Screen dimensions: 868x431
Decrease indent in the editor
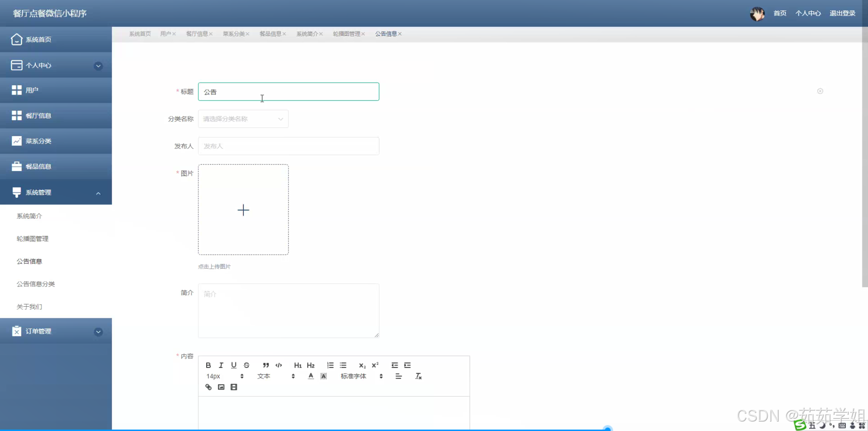(x=394, y=365)
